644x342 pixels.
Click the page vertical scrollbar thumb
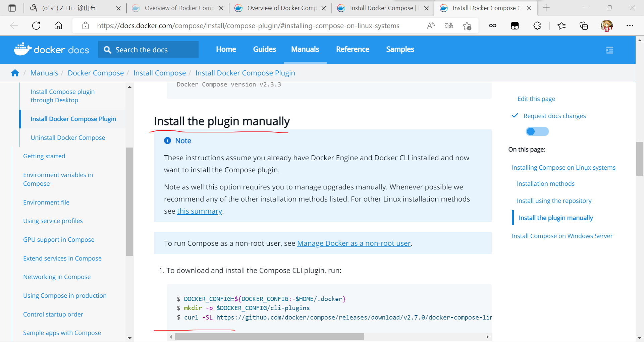point(640,159)
